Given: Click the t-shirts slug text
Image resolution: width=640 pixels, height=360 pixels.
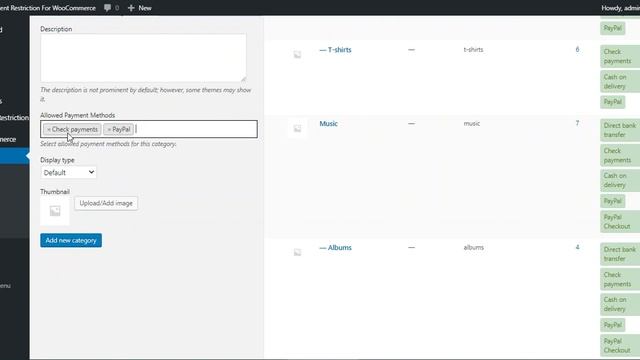Looking at the screenshot, I should click(x=473, y=49).
